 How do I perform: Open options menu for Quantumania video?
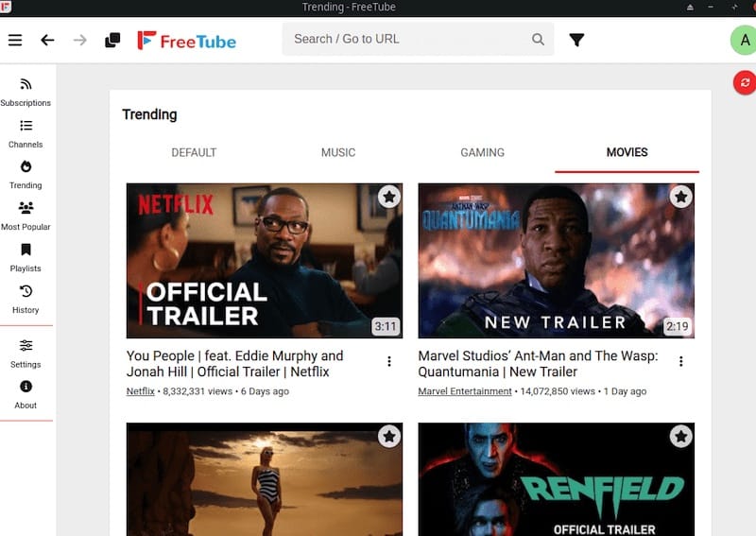[680, 361]
